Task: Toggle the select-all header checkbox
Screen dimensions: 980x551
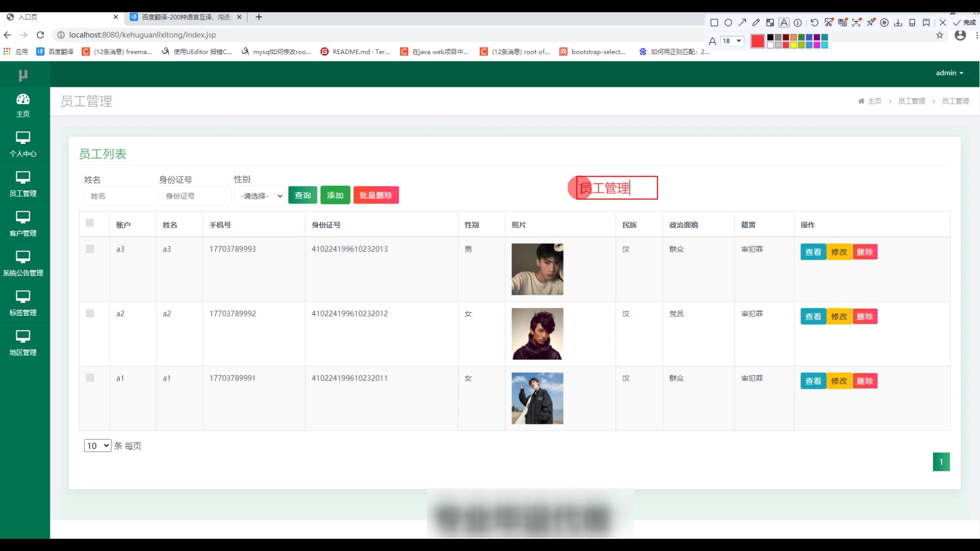Action: tap(90, 223)
